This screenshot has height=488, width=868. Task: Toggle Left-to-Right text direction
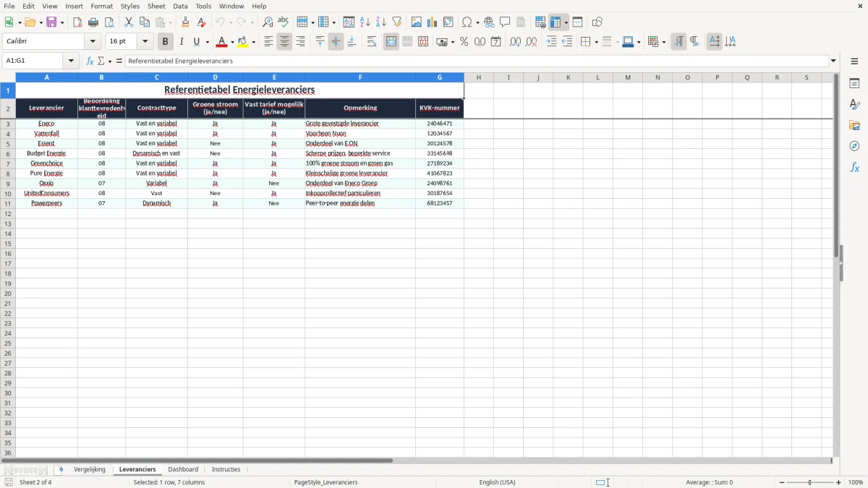678,42
